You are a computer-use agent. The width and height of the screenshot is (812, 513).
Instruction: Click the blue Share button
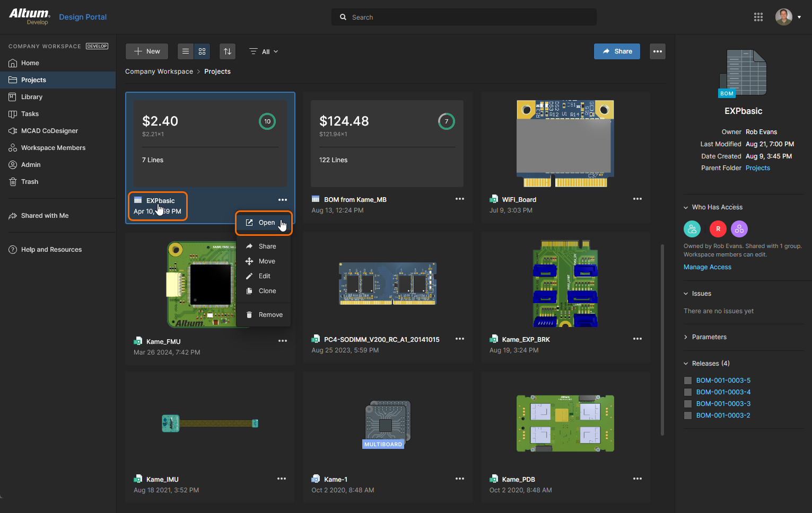(617, 51)
